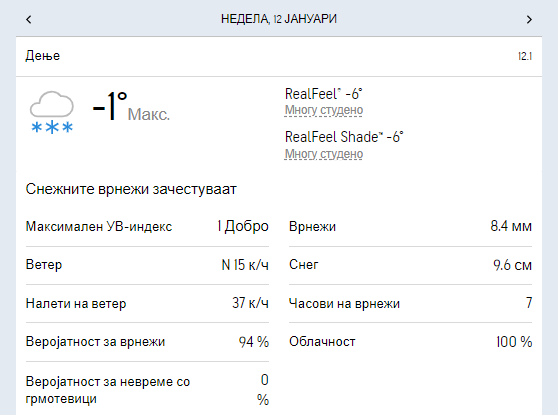Go to next day with right arrow
The image size is (558, 415).
pyautogui.click(x=529, y=19)
